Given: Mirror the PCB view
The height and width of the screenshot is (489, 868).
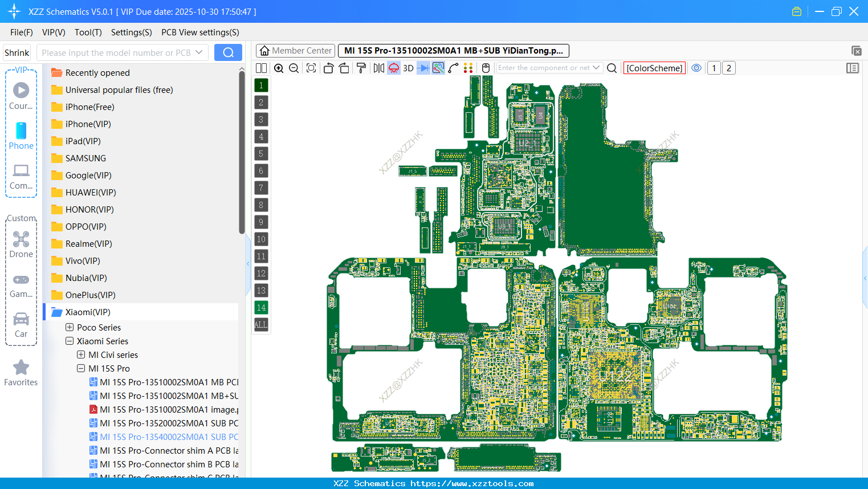Looking at the screenshot, I should tap(378, 68).
